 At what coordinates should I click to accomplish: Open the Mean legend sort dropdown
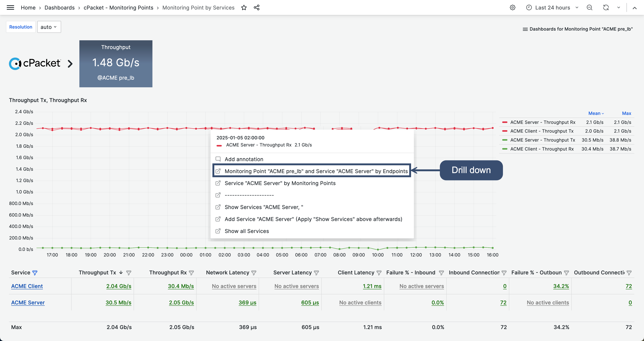coord(596,113)
